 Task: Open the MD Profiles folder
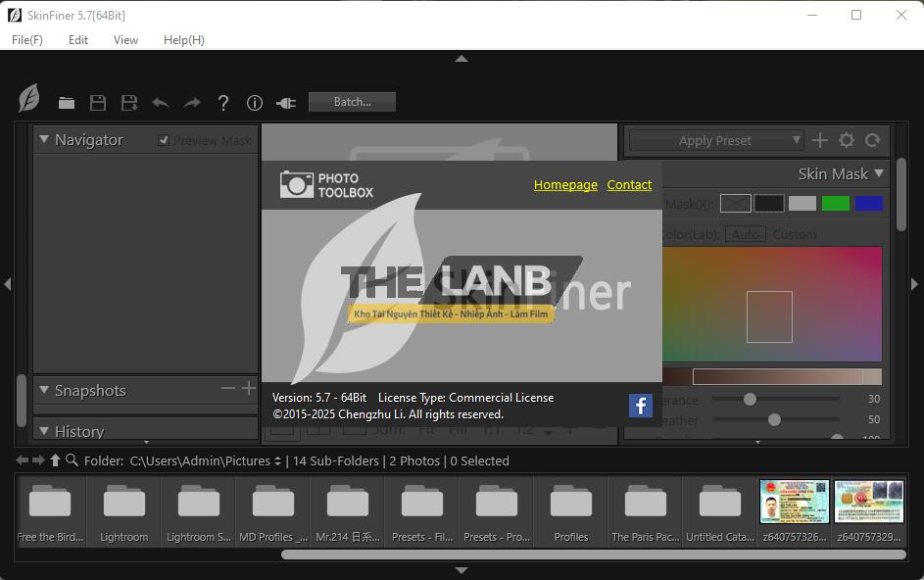tap(273, 511)
